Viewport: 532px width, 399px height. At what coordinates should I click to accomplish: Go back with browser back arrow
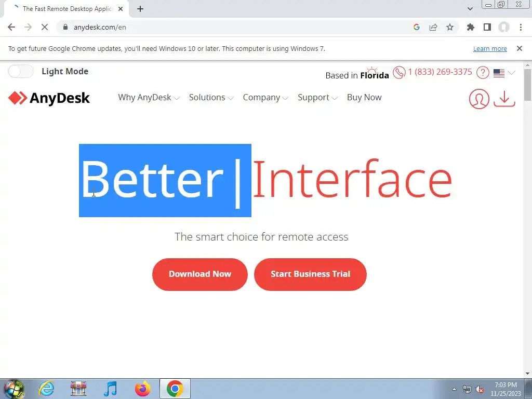pyautogui.click(x=11, y=27)
